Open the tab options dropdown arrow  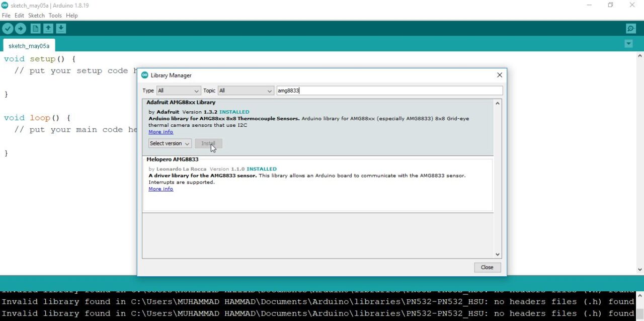(x=628, y=44)
